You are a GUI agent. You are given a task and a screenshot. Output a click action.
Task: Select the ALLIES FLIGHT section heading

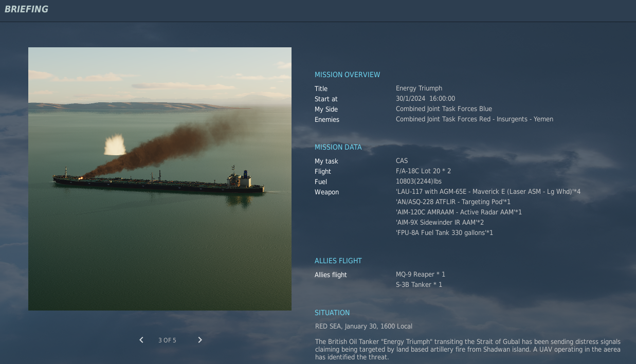(338, 261)
